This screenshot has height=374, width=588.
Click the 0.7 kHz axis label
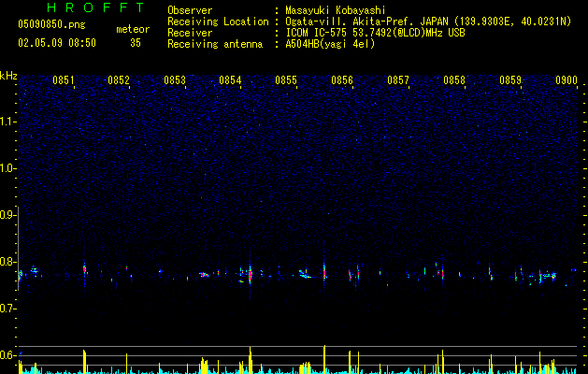7,309
